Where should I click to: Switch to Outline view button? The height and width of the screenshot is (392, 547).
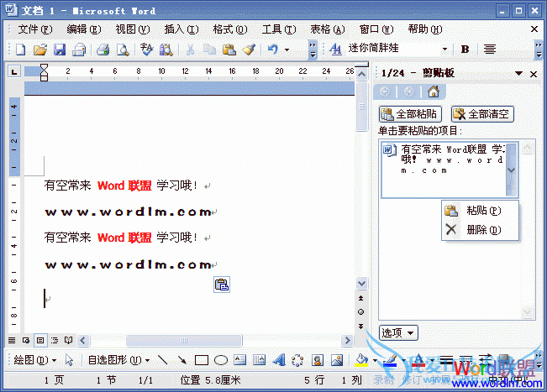pos(55,340)
